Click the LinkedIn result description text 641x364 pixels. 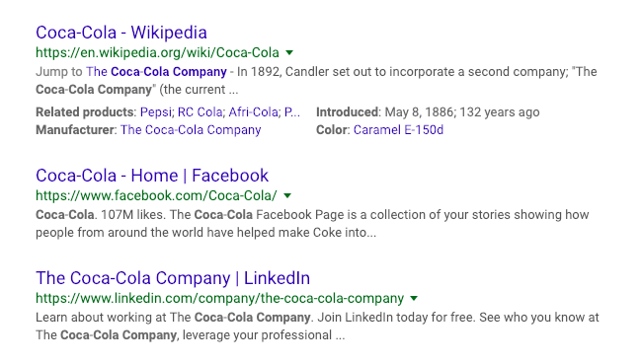[317, 327]
